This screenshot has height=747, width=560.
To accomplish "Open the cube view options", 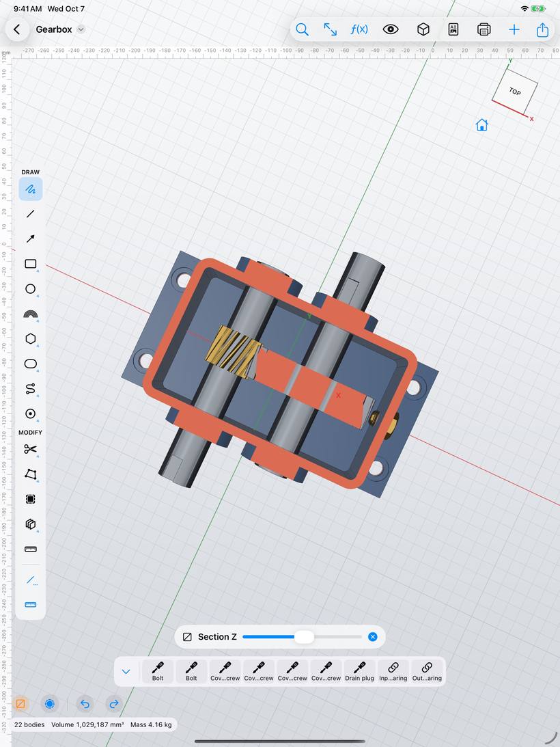I will pyautogui.click(x=423, y=29).
